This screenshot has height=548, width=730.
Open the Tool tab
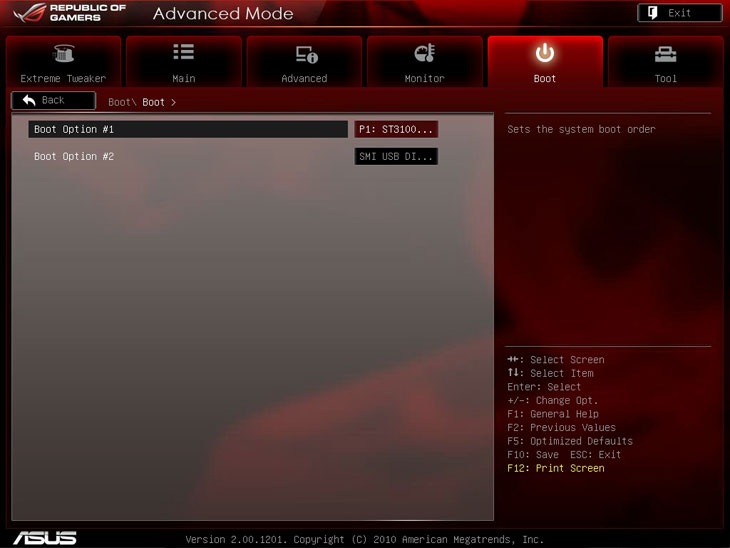(x=665, y=63)
